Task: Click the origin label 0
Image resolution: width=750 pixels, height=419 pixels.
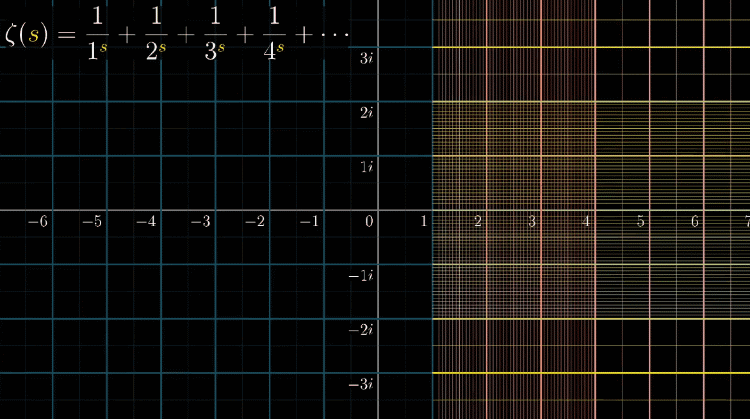Action: point(369,221)
